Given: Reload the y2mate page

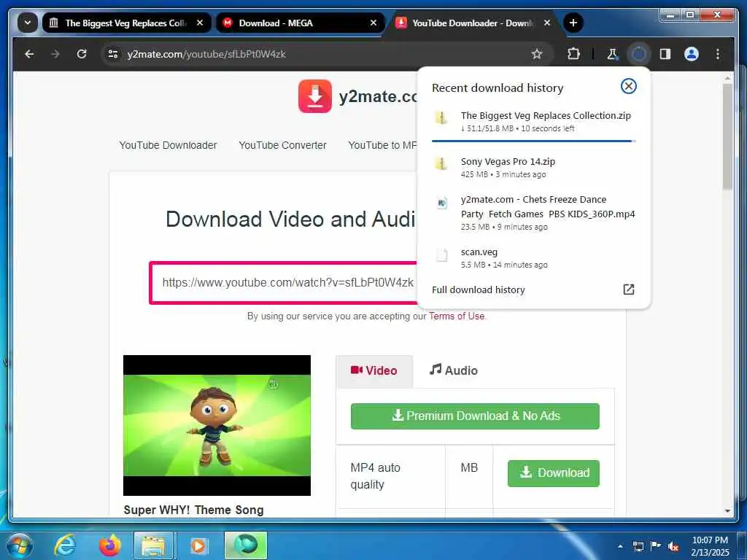Looking at the screenshot, I should coord(82,54).
